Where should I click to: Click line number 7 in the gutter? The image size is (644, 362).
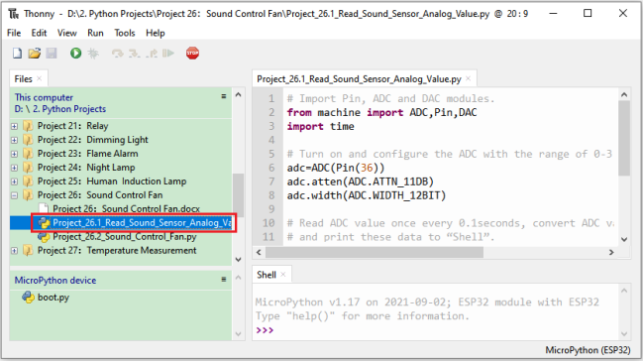point(271,181)
